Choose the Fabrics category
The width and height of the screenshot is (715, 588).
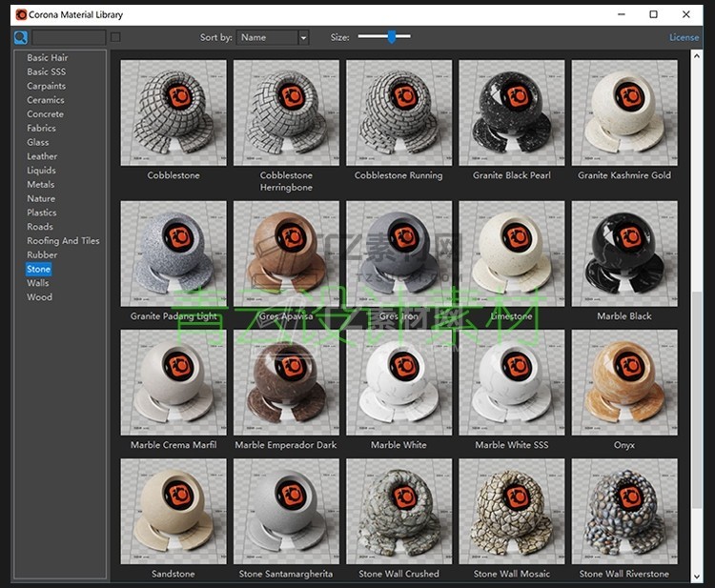(x=42, y=128)
